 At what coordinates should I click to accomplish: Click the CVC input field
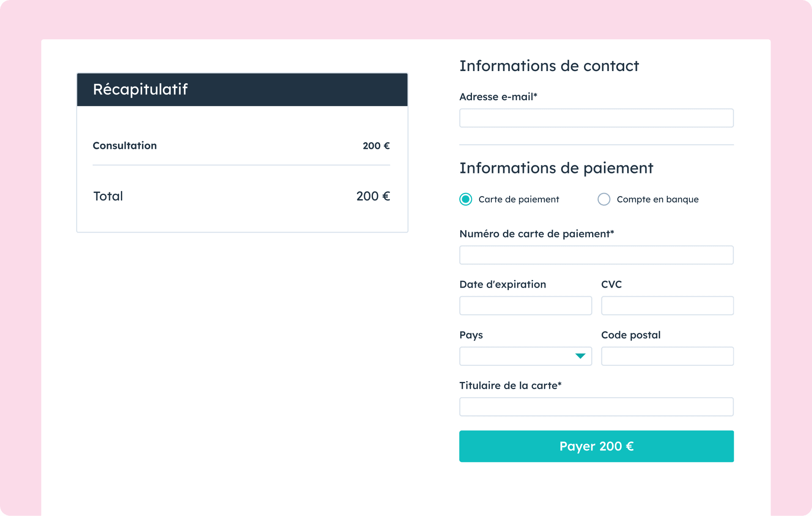click(x=667, y=305)
